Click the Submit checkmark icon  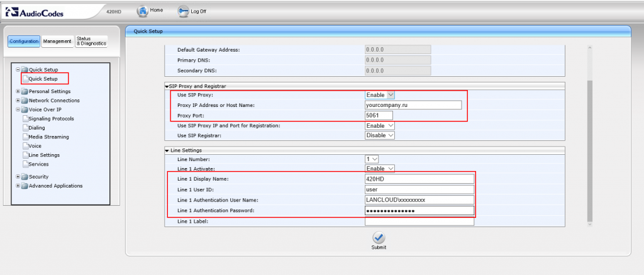(379, 238)
